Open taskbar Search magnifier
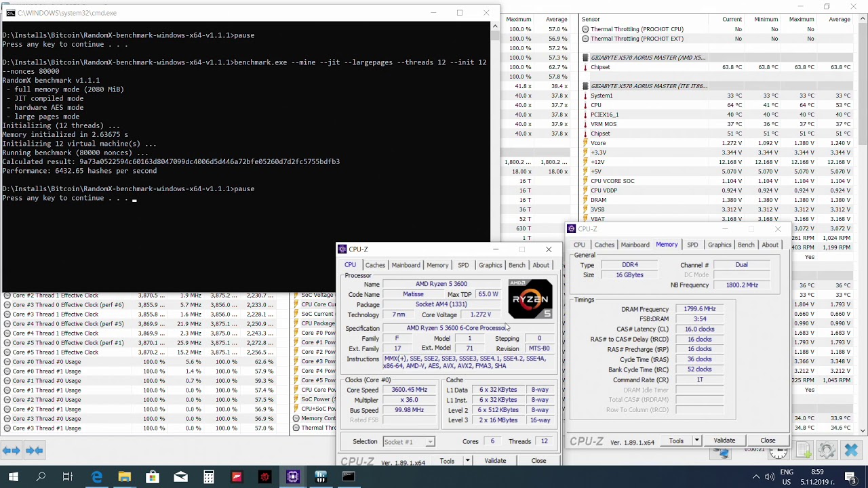Screen dimensions: 868x488 41,477
